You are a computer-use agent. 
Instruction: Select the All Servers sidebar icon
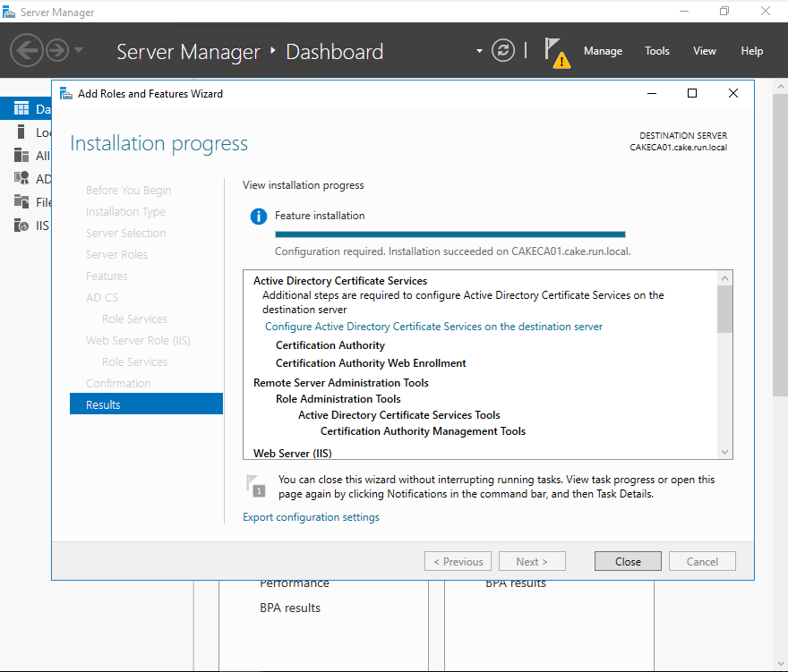[x=21, y=155]
